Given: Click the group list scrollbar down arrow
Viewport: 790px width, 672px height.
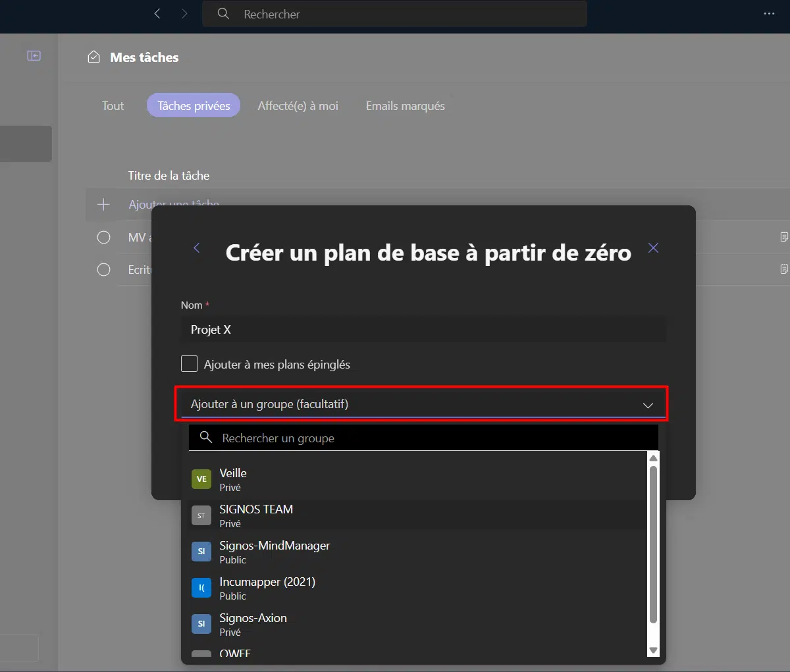Looking at the screenshot, I should 653,650.
